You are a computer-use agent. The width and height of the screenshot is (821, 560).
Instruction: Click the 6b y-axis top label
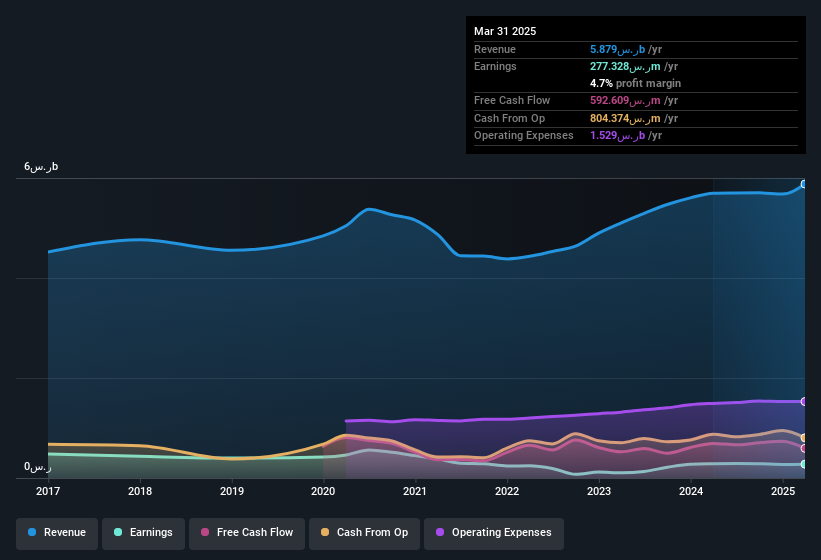(x=41, y=167)
